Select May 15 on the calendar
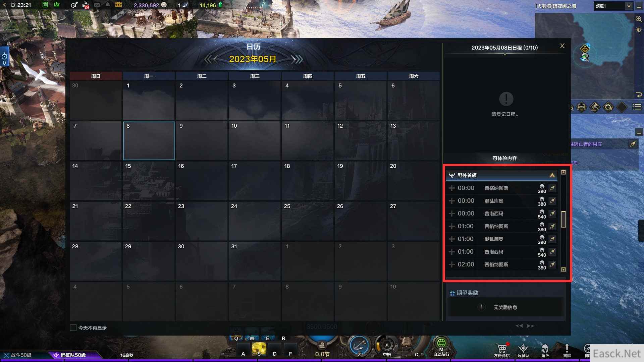This screenshot has height=362, width=644. coord(149,181)
